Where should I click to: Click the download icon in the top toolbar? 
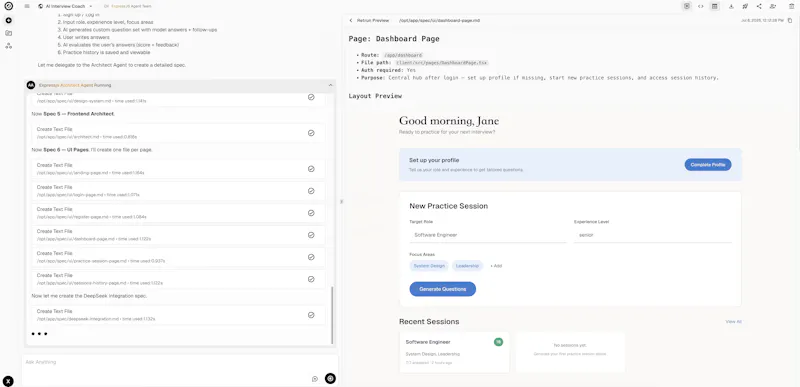point(731,6)
